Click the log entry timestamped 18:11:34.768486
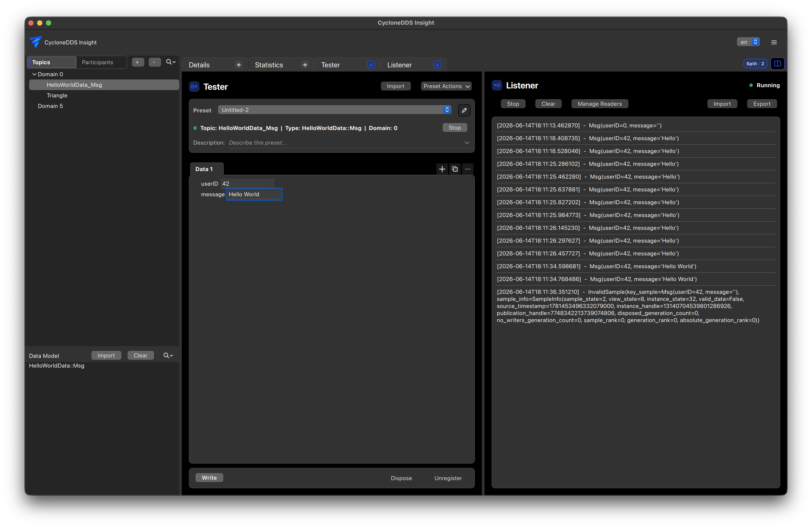Image resolution: width=812 pixels, height=528 pixels. pos(636,279)
